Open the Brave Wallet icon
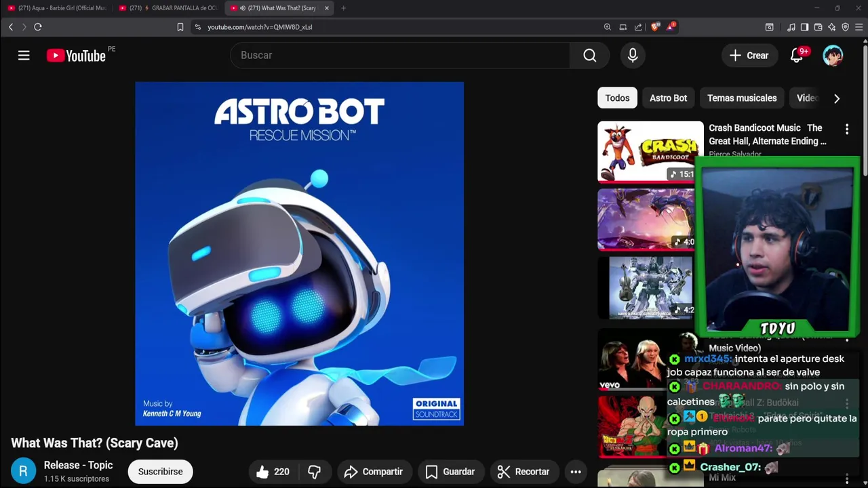 818,27
